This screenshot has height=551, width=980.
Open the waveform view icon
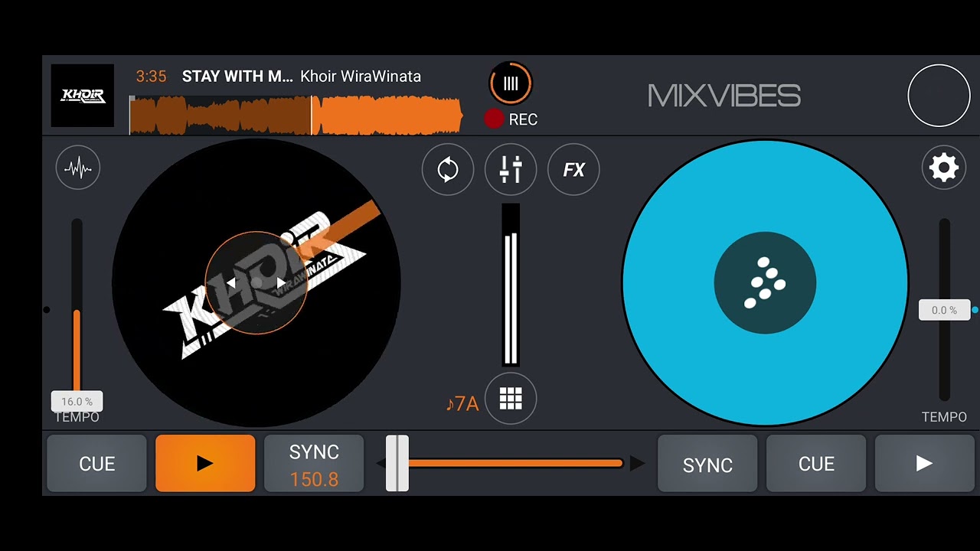coord(78,168)
